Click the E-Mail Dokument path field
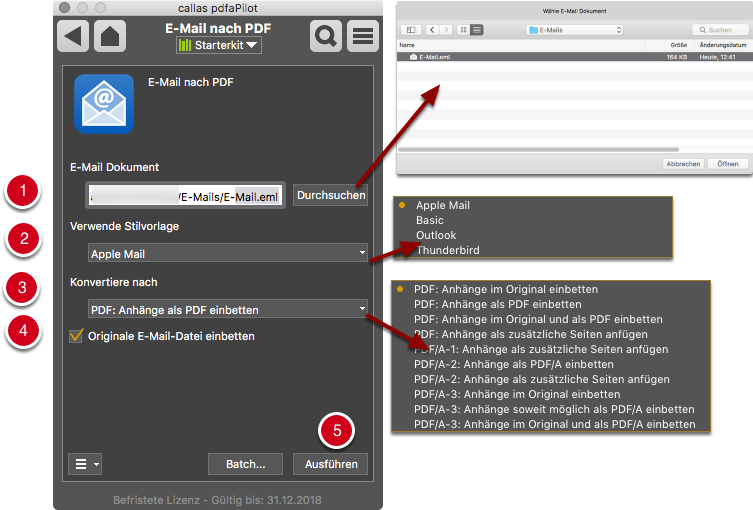This screenshot has width=753, height=510. (185, 196)
